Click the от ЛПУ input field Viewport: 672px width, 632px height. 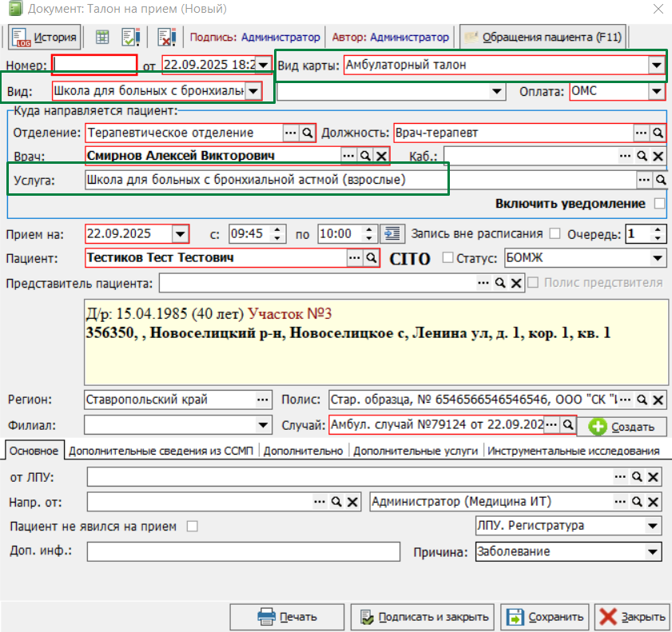point(374,477)
